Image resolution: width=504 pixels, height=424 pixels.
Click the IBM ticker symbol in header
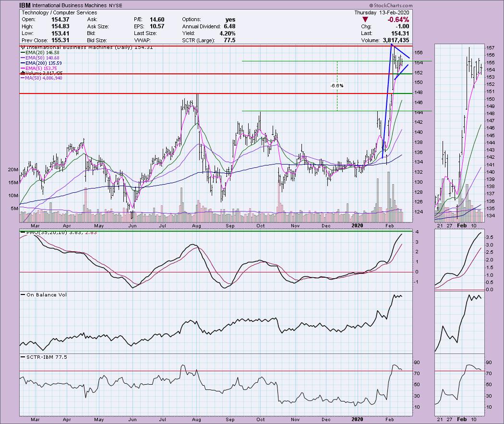point(25,5)
